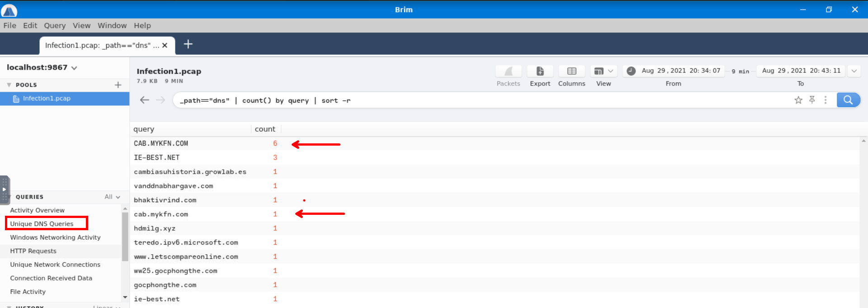
Task: Open the Query menu
Action: click(55, 26)
